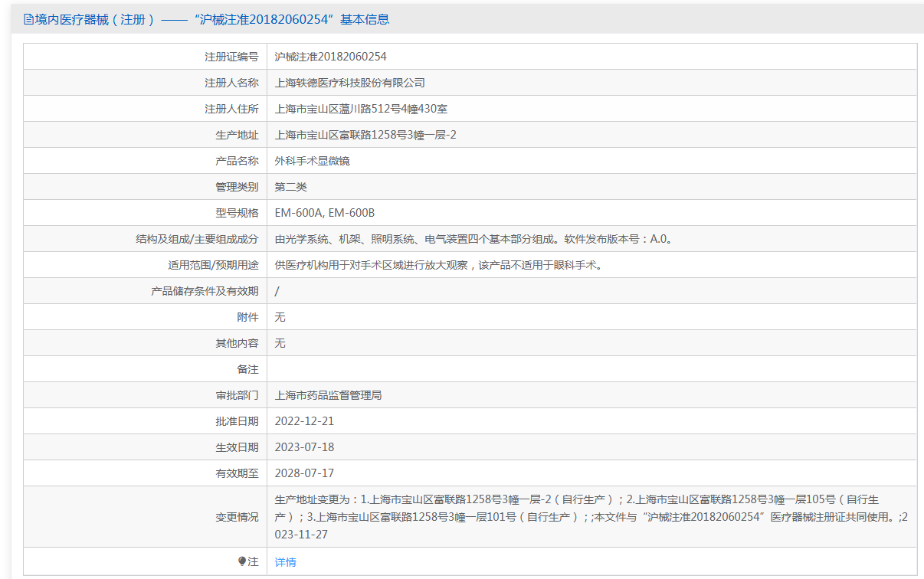Click the 产品储存条件及有效期 row label

coord(205,291)
